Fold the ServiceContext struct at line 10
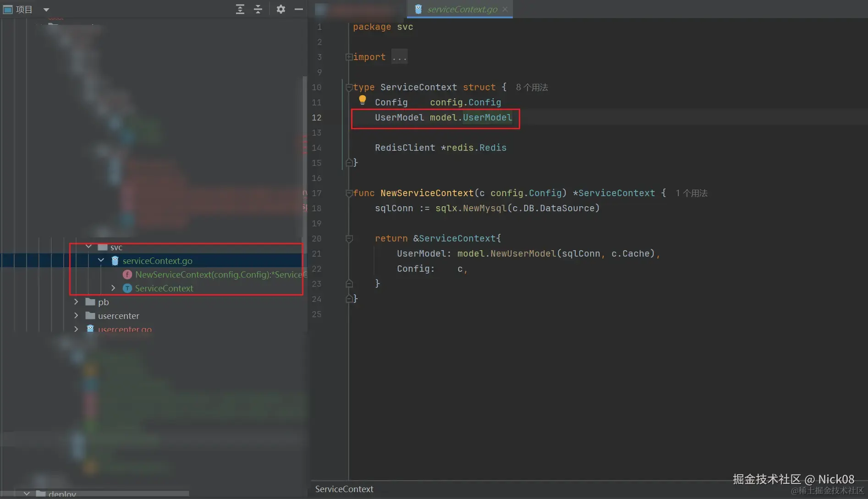 [x=349, y=87]
